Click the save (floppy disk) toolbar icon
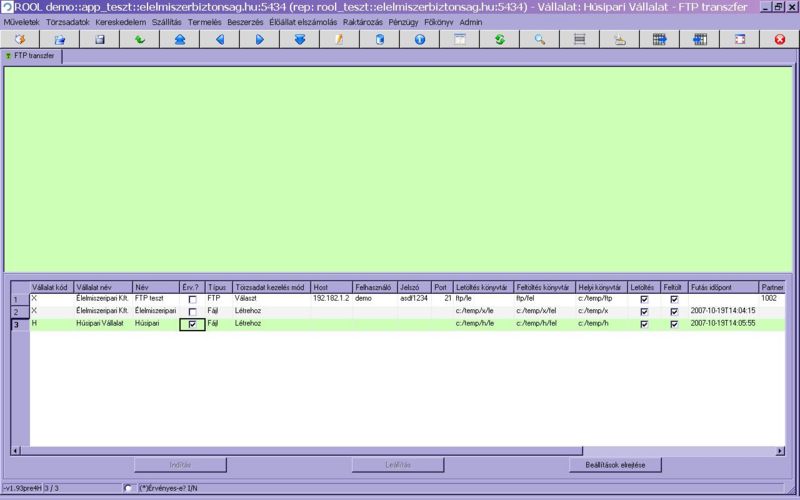Image resolution: width=800 pixels, height=500 pixels. (99, 39)
